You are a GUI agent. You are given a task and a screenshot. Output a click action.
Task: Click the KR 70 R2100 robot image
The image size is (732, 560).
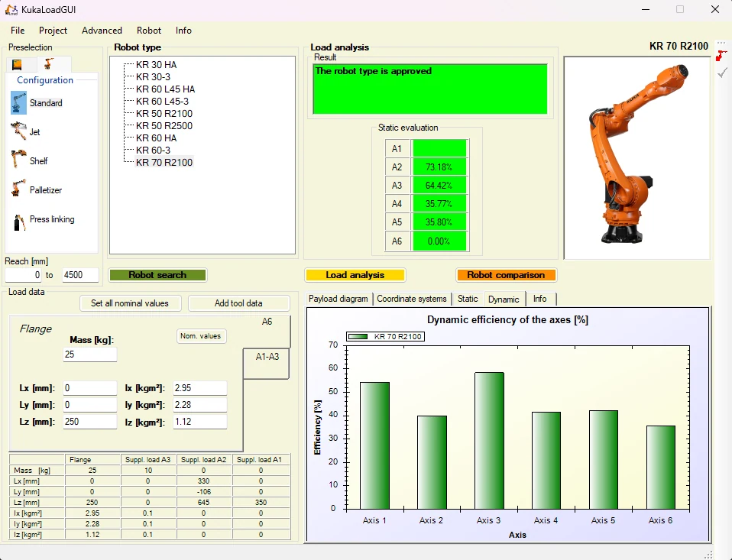[x=637, y=157]
